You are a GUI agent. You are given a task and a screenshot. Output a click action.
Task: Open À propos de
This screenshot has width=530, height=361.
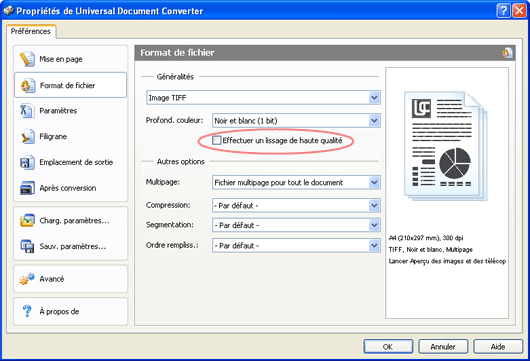pos(71,311)
